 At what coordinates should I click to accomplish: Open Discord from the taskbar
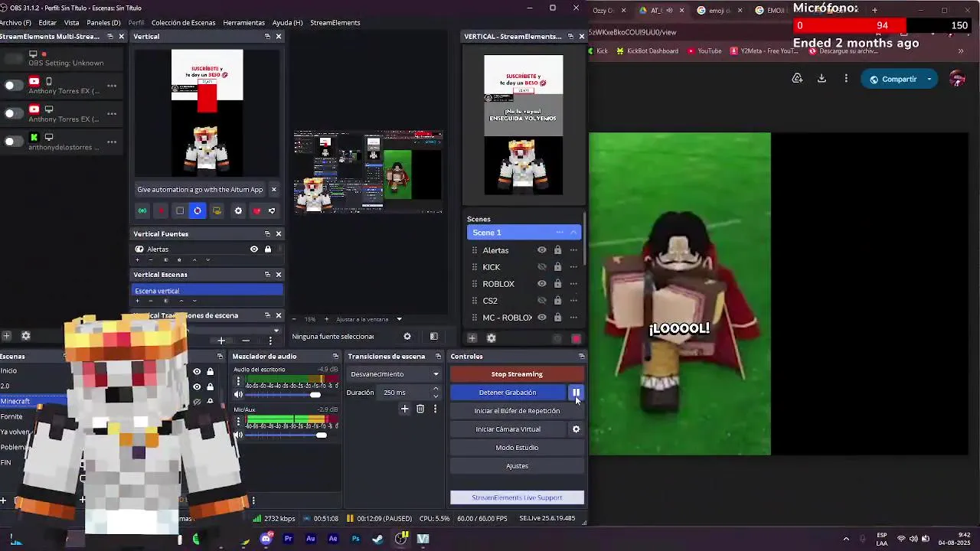[266, 539]
